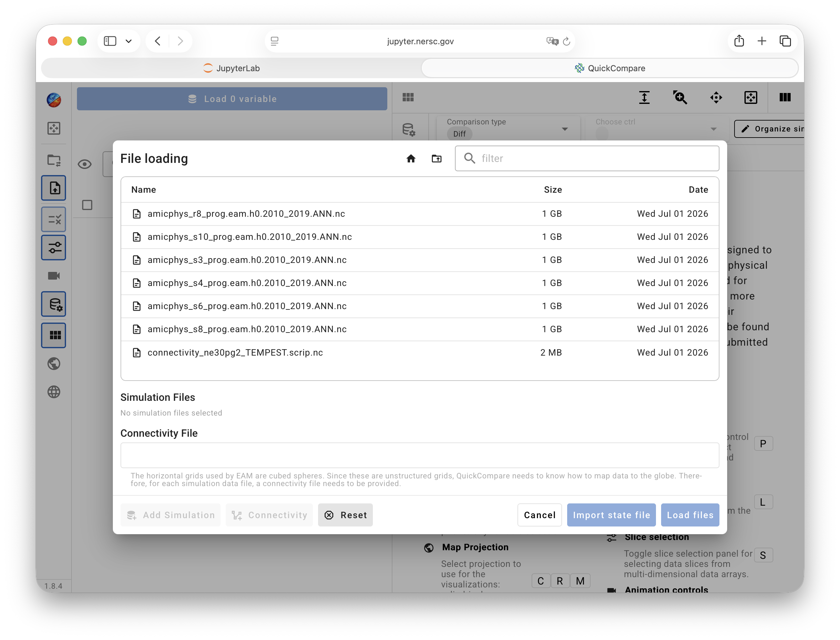The image size is (840, 640).
Task: Click Safari share icon
Action: tap(739, 41)
